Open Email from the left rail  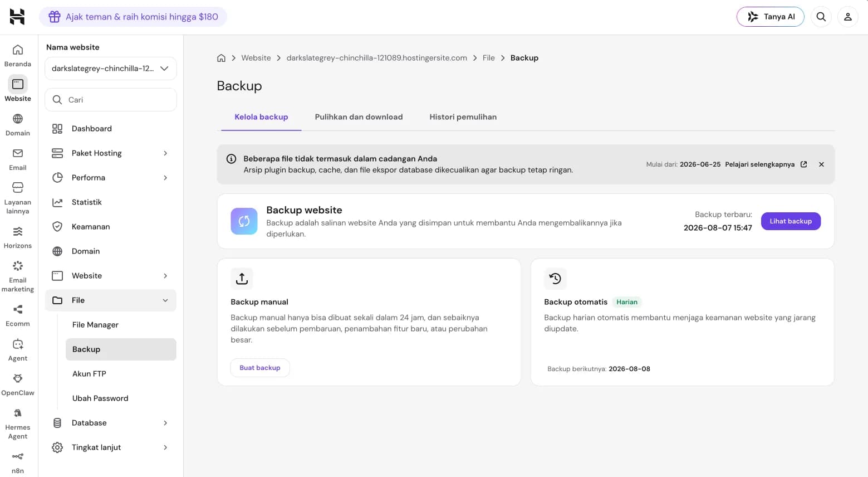[x=18, y=159]
